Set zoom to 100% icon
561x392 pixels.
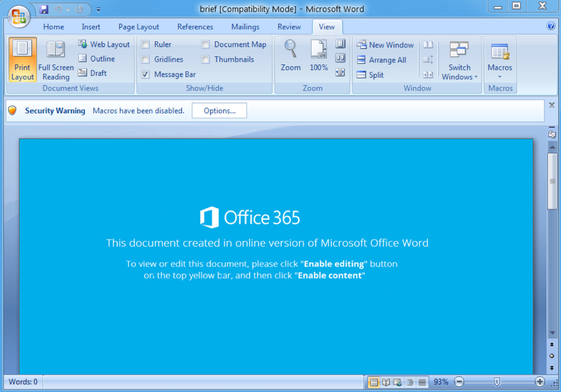click(x=319, y=56)
